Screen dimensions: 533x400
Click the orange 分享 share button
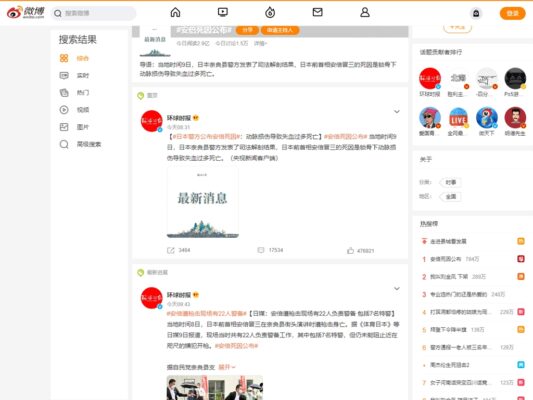(x=247, y=30)
